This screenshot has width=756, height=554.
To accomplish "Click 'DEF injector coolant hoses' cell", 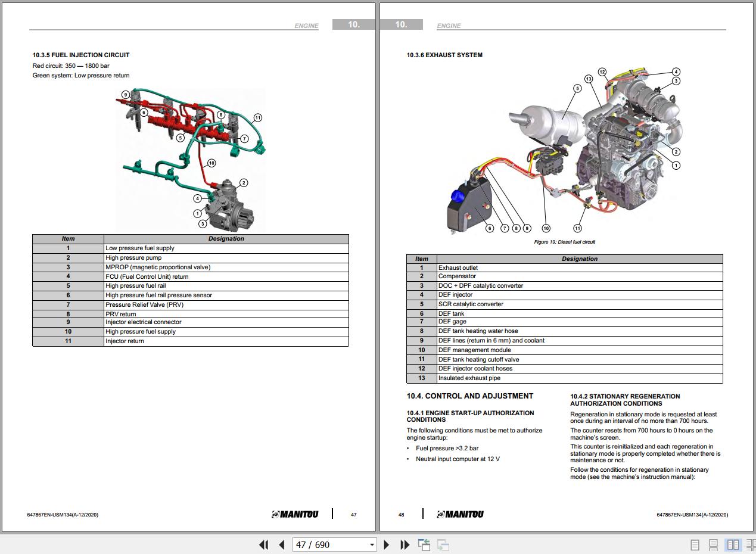I will 580,368.
